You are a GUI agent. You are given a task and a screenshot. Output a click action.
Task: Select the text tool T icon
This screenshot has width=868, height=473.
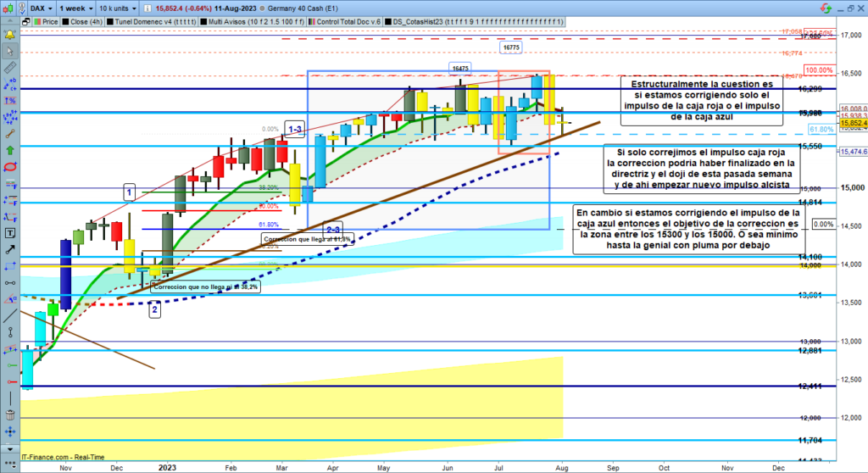pyautogui.click(x=9, y=231)
